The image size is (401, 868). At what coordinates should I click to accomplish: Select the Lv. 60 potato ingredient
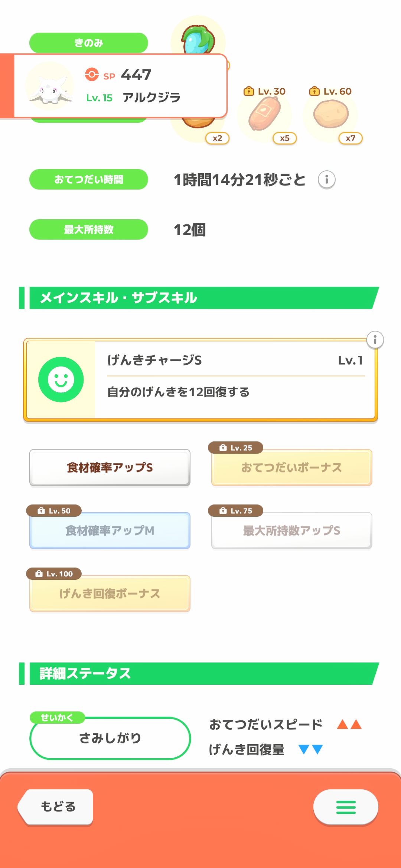pos(331,114)
